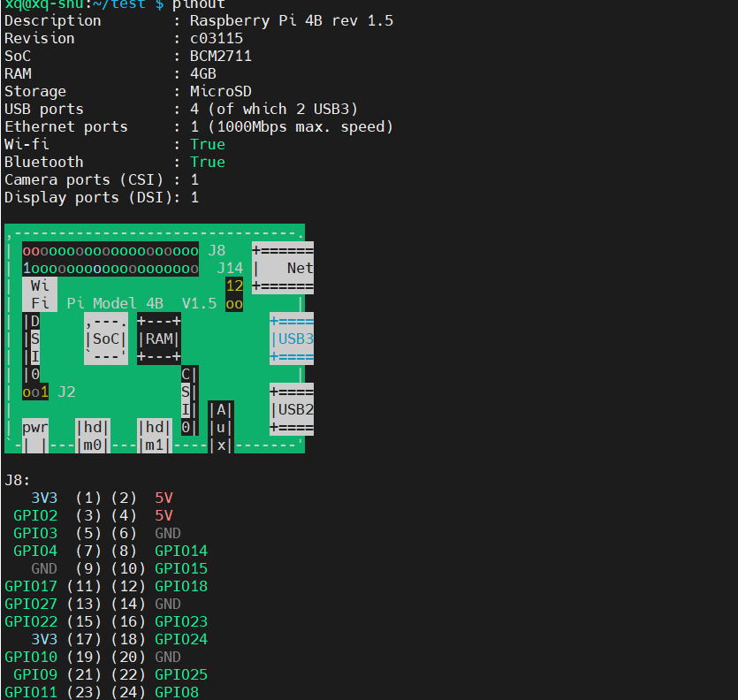Image resolution: width=738 pixels, height=700 pixels.
Task: Click the vertical CSI0 camera connector block
Action: (x=190, y=400)
